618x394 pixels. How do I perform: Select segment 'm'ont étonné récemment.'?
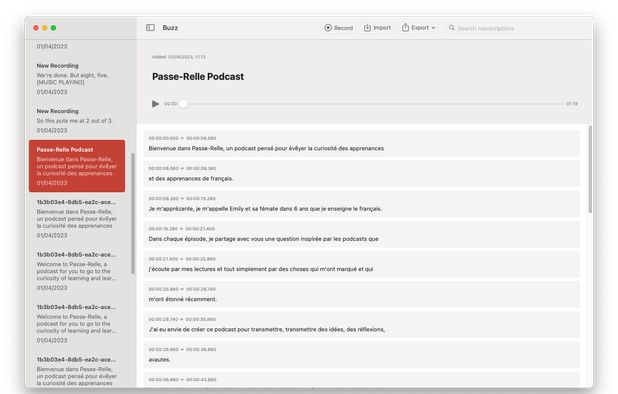pos(361,294)
